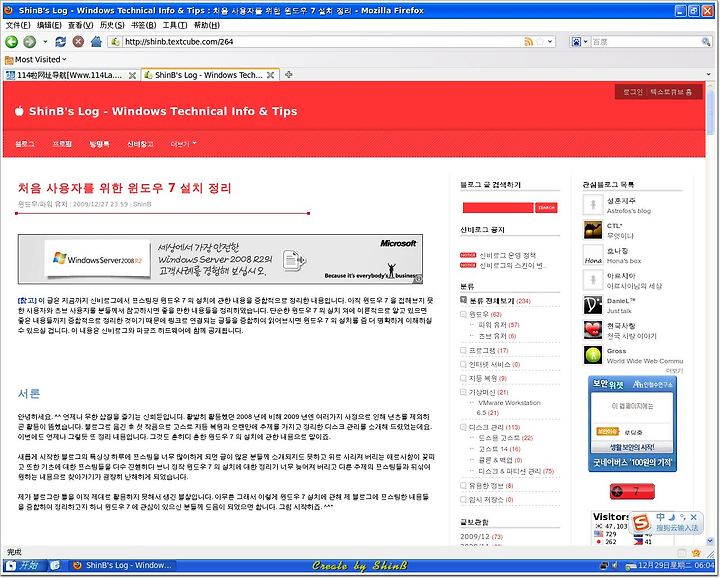This screenshot has width=720, height=578.
Task: Open the list-all-tabs dropdown arrow
Action: tap(709, 74)
